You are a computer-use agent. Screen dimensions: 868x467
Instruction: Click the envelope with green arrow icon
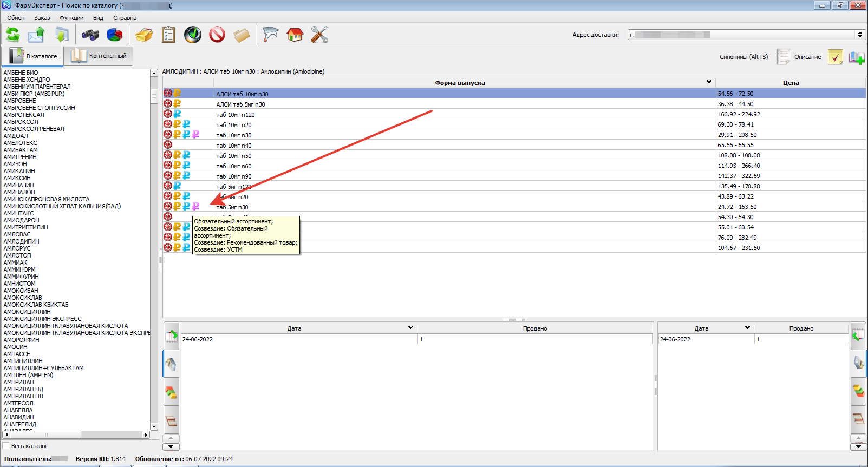[x=37, y=35]
